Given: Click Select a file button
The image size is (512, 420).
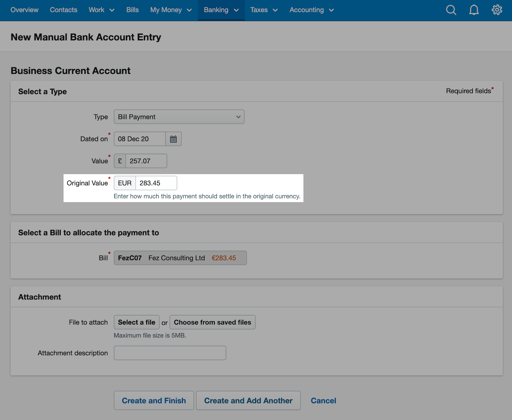Looking at the screenshot, I should pyautogui.click(x=137, y=322).
